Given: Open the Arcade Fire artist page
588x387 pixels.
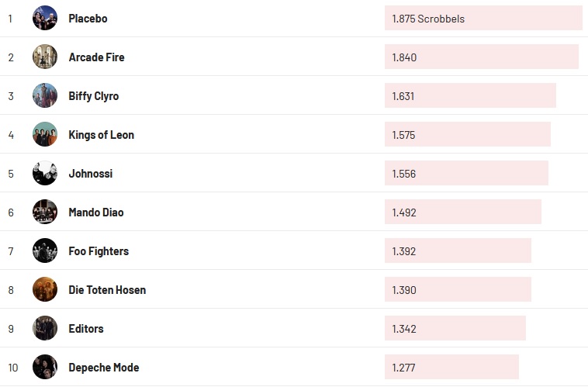Looking at the screenshot, I should (96, 57).
